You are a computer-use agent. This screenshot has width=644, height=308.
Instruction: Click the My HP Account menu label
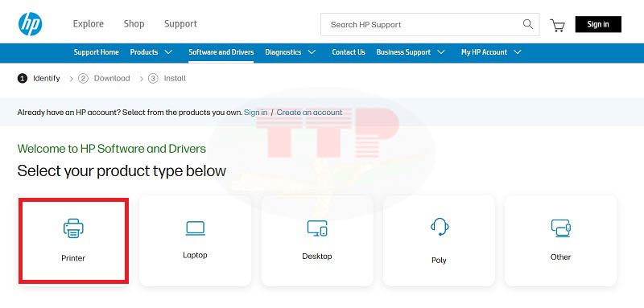(484, 52)
